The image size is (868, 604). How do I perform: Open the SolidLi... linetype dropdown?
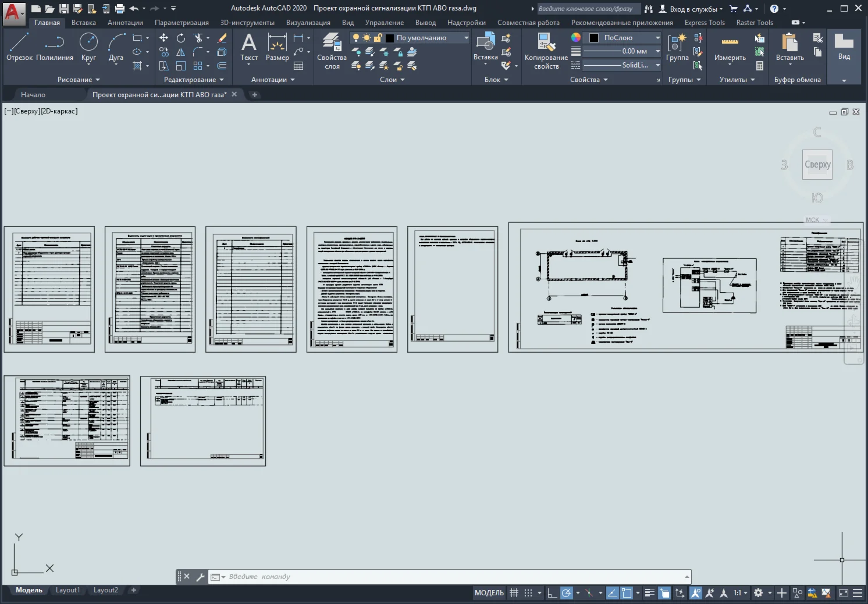[622, 65]
